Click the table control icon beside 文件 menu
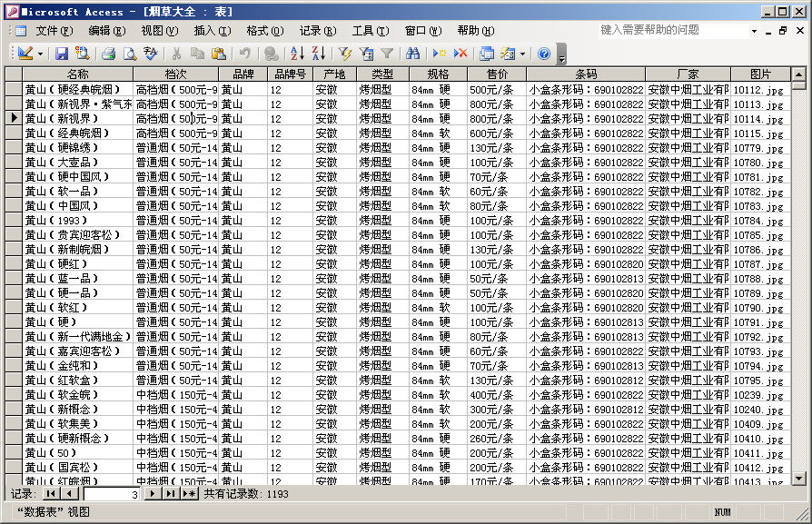The image size is (812, 524). [x=21, y=31]
